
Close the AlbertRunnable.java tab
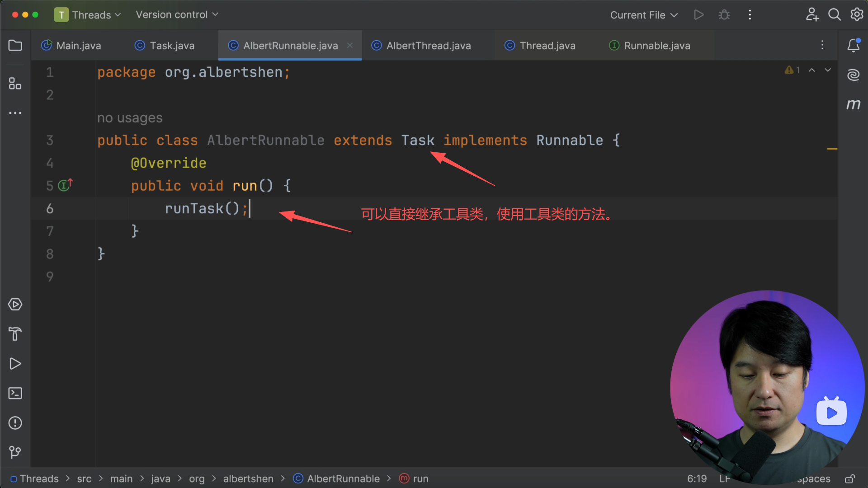point(350,46)
